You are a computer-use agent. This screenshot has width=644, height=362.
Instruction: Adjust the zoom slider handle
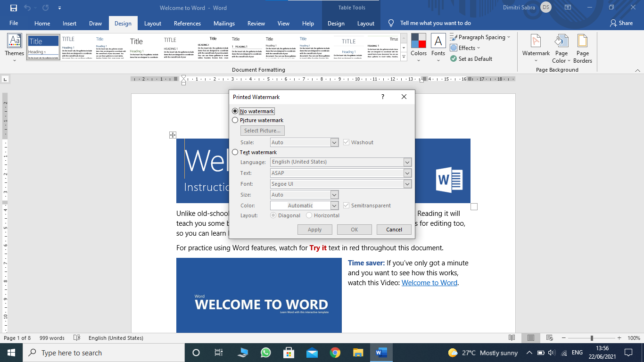coord(592,338)
